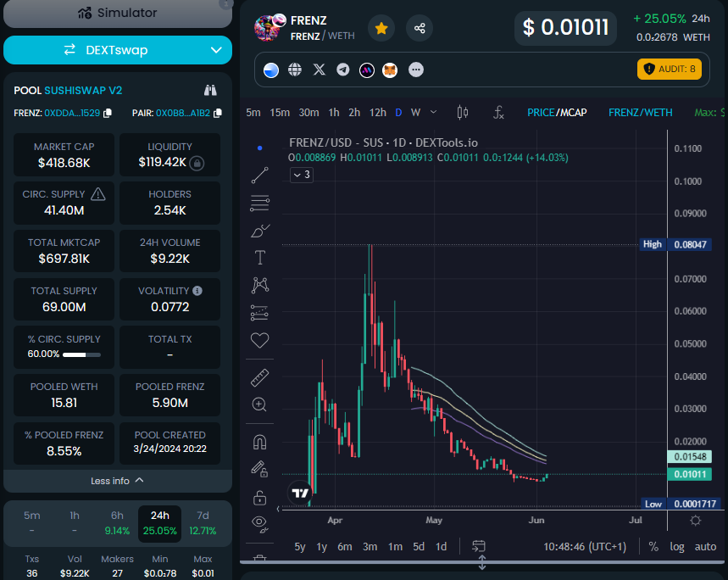Select the zoom in tool
The width and height of the screenshot is (728, 580).
[259, 404]
